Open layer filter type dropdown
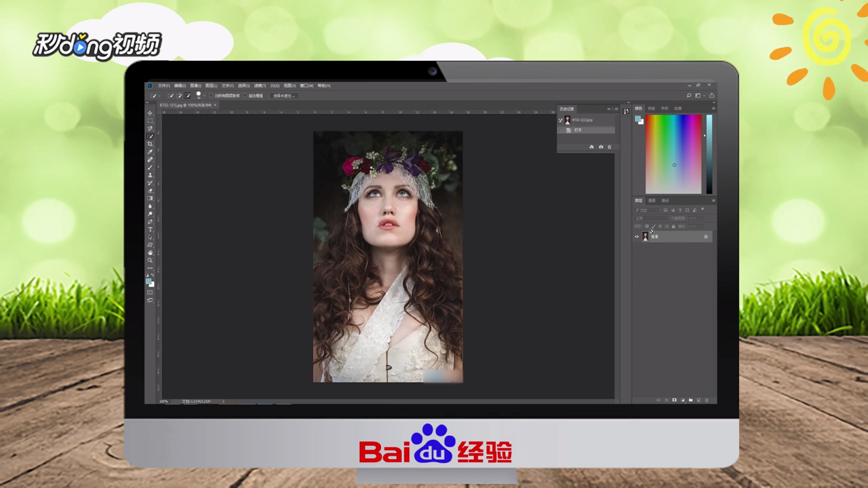Screen dimensions: 868x488 [646, 210]
